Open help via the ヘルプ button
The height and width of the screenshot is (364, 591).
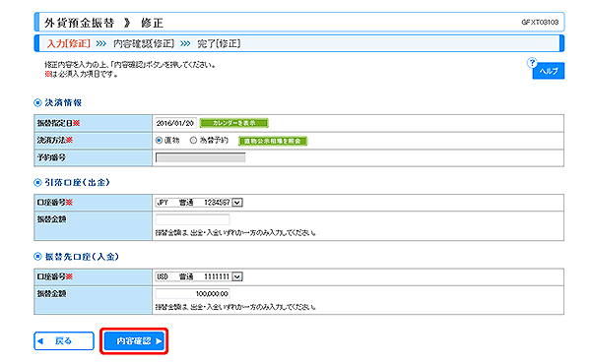click(x=549, y=71)
